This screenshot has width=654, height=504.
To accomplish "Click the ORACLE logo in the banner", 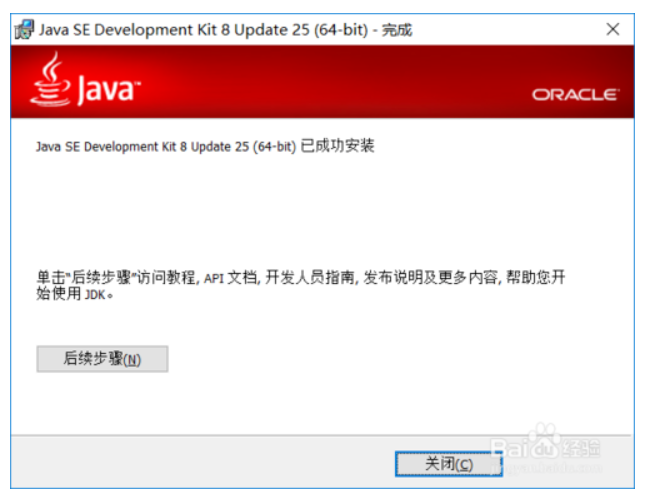I will (576, 95).
